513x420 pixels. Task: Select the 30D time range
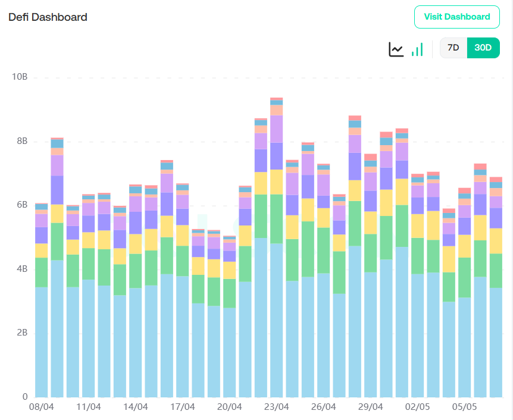483,48
